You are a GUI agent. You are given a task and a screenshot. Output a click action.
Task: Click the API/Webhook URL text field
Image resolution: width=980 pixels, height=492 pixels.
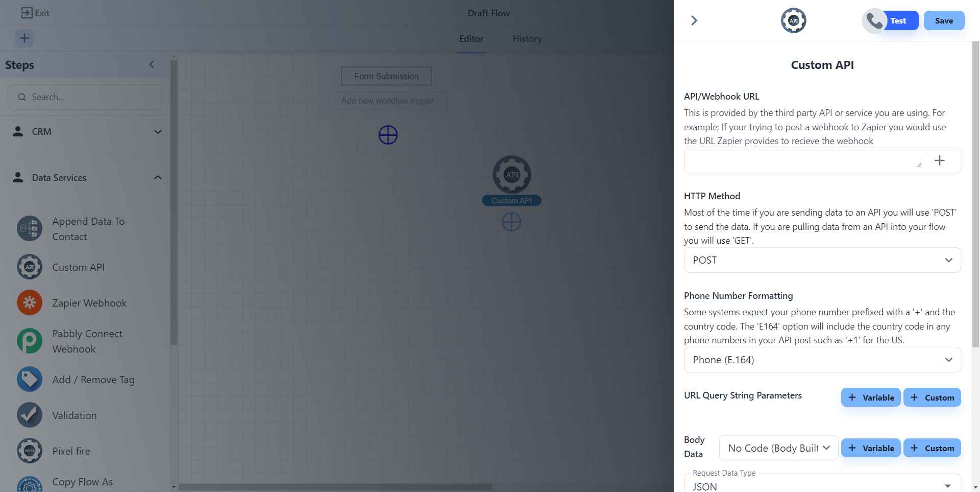[x=803, y=160]
